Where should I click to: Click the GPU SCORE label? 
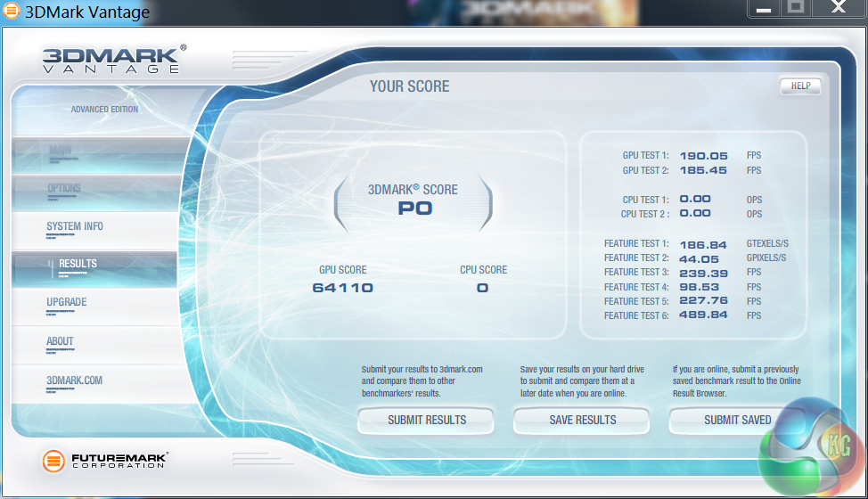point(343,270)
